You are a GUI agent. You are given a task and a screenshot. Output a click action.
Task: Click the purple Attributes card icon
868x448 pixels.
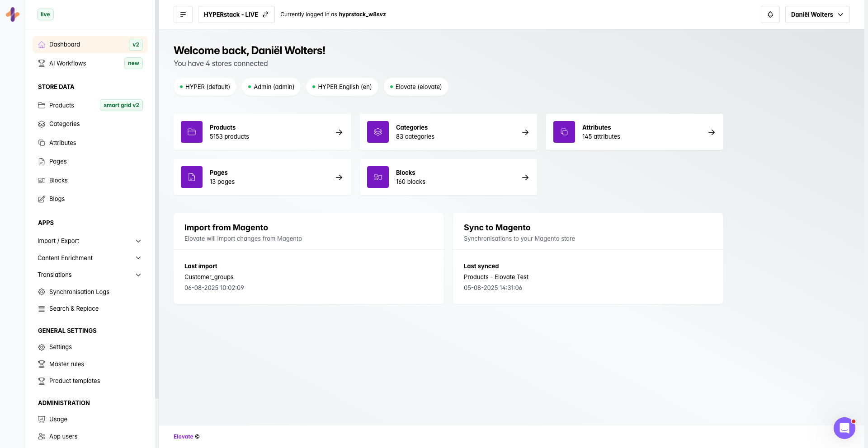564,132
